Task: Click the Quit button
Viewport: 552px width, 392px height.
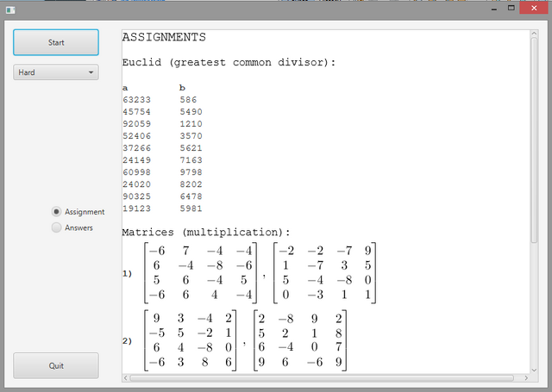Action: point(56,365)
